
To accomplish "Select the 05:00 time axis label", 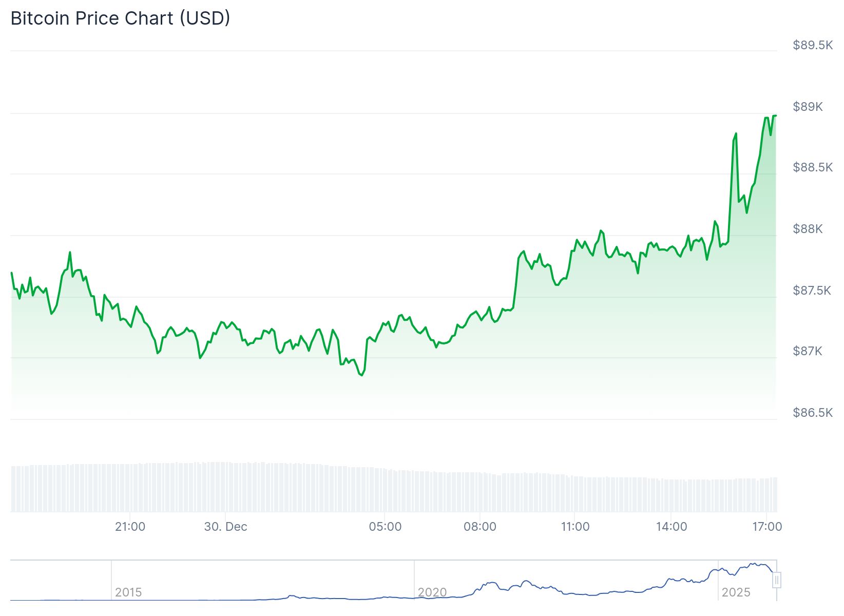I will (x=385, y=527).
